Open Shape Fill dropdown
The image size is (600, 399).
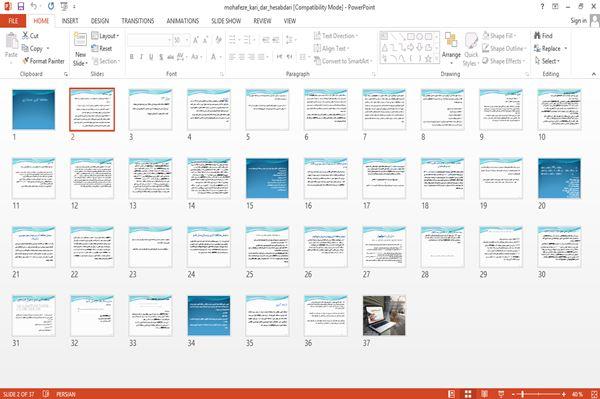click(499, 36)
